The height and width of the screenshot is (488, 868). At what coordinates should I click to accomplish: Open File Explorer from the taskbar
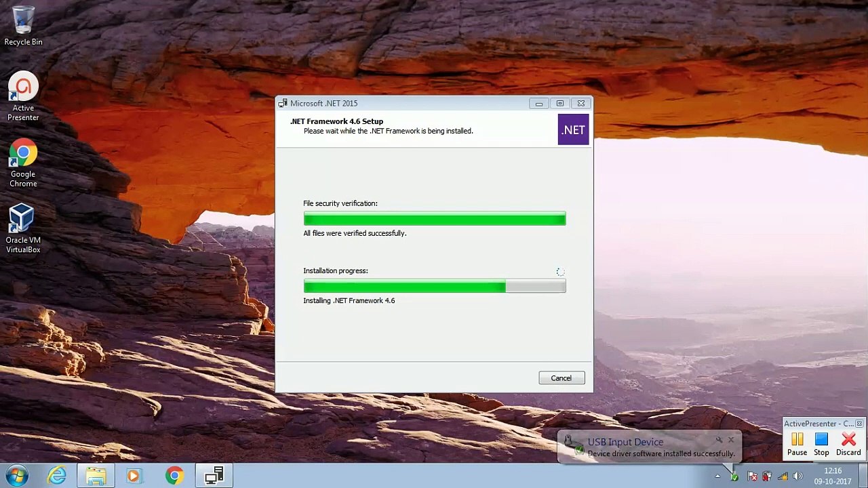point(96,476)
